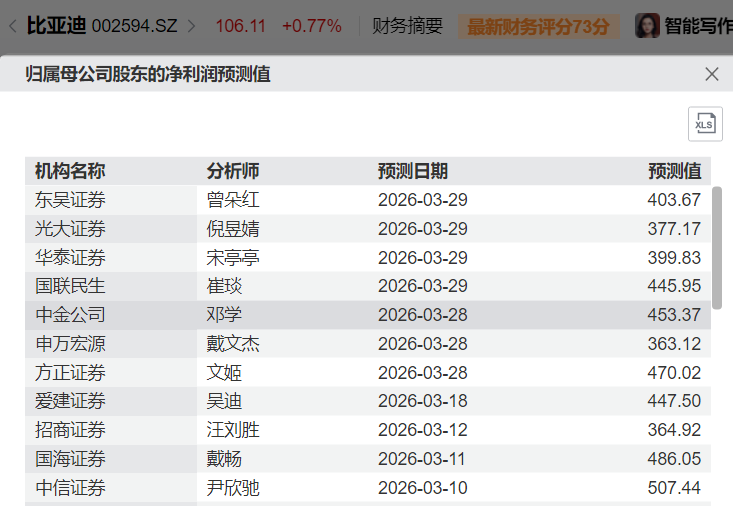Go to previous stock with left chevron

(x=13, y=26)
